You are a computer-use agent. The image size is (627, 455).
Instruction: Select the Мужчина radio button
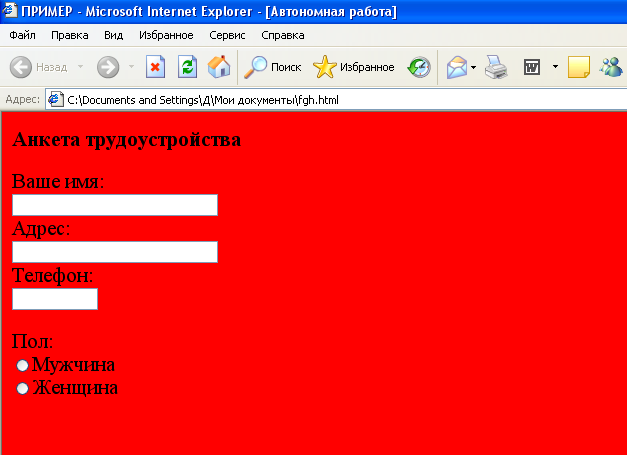pos(22,365)
